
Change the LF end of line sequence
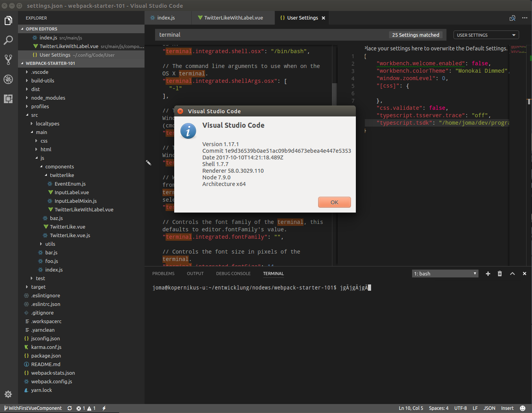pyautogui.click(x=475, y=408)
